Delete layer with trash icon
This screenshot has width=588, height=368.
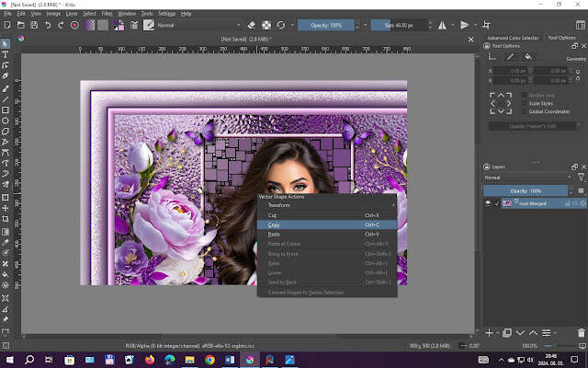point(581,331)
